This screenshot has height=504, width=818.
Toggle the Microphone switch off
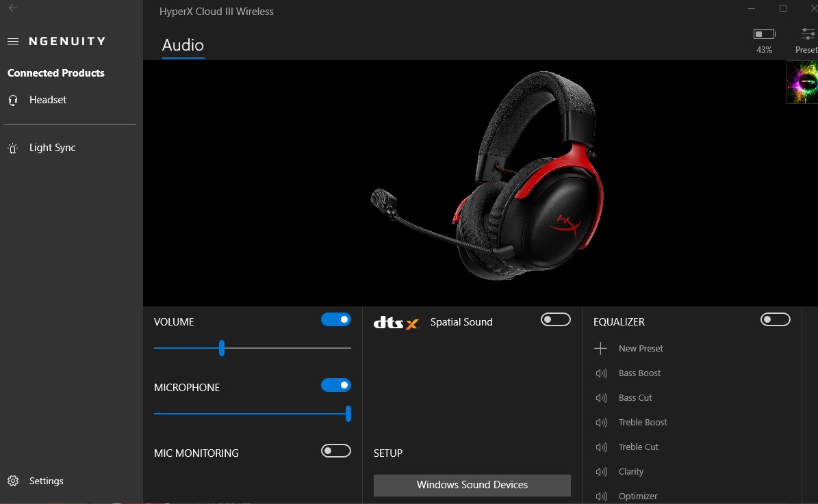pos(336,385)
